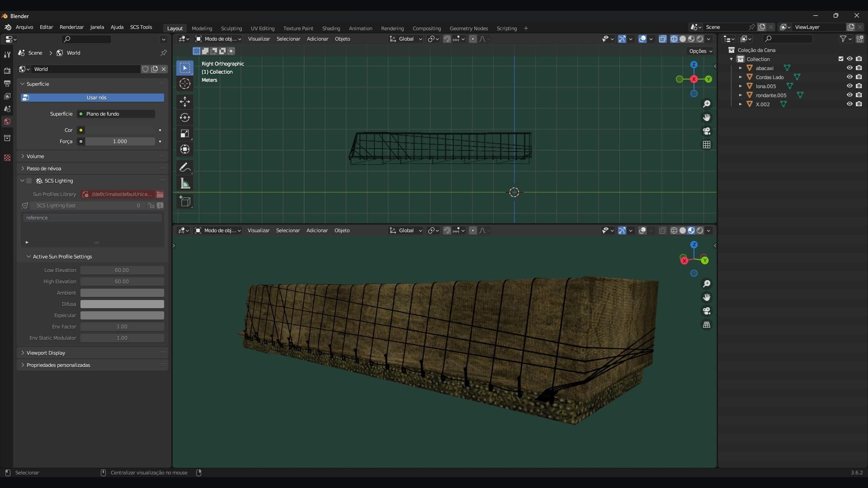The image size is (868, 488).
Task: Adjust the Força value slider
Action: coord(120,141)
